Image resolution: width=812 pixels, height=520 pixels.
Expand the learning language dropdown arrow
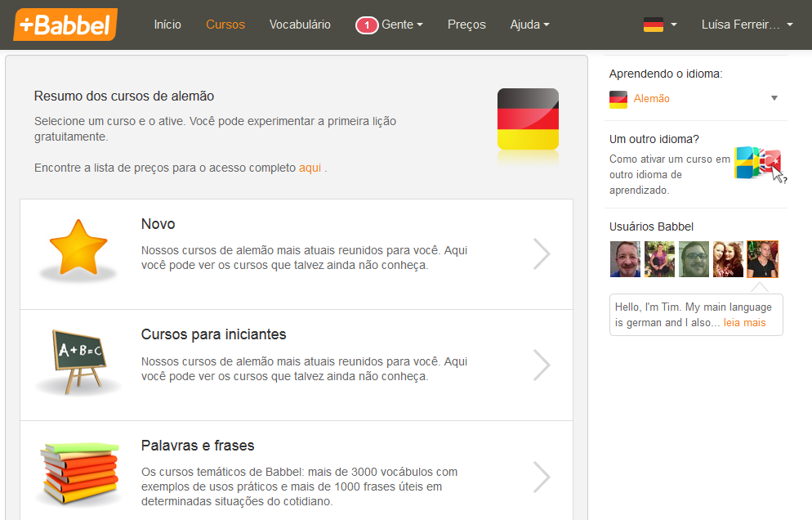point(774,98)
